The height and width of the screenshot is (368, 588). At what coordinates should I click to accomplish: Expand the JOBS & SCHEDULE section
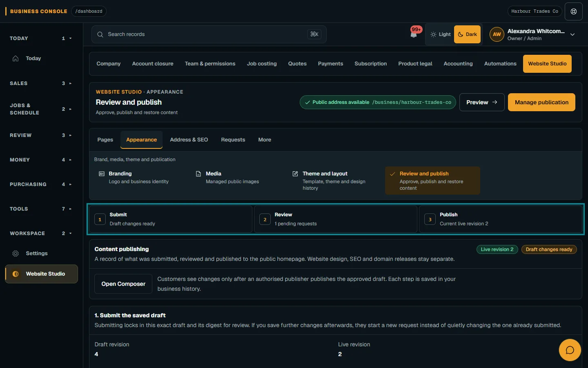tap(41, 109)
